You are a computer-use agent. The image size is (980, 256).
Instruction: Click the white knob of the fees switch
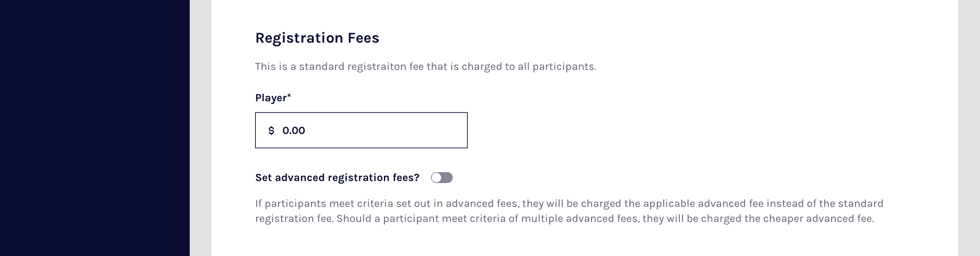tap(436, 178)
